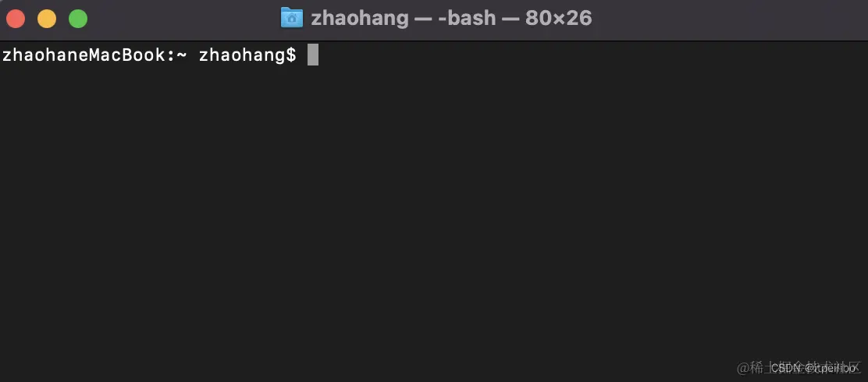Click the "CSDN @itpeilibo" watermark text
868x382 pixels.
pyautogui.click(x=813, y=368)
